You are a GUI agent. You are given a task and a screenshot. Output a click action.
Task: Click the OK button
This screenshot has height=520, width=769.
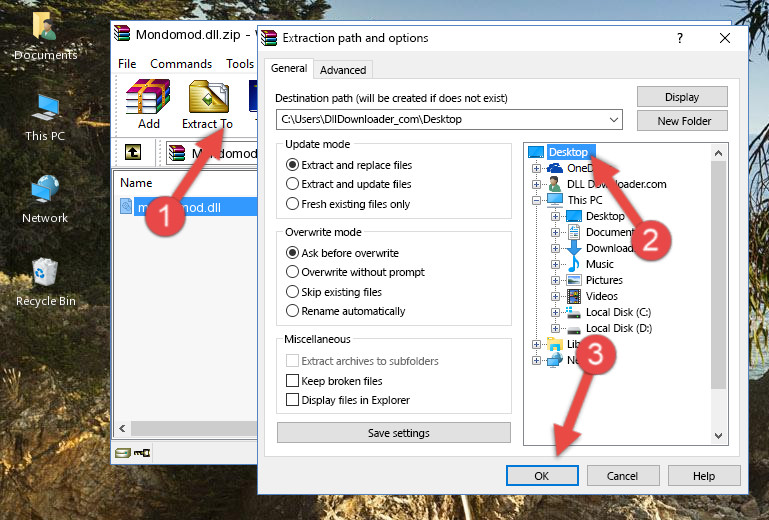click(542, 476)
